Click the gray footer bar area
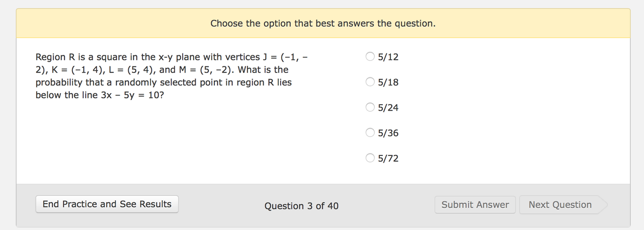The image size is (644, 230). pyautogui.click(x=323, y=205)
